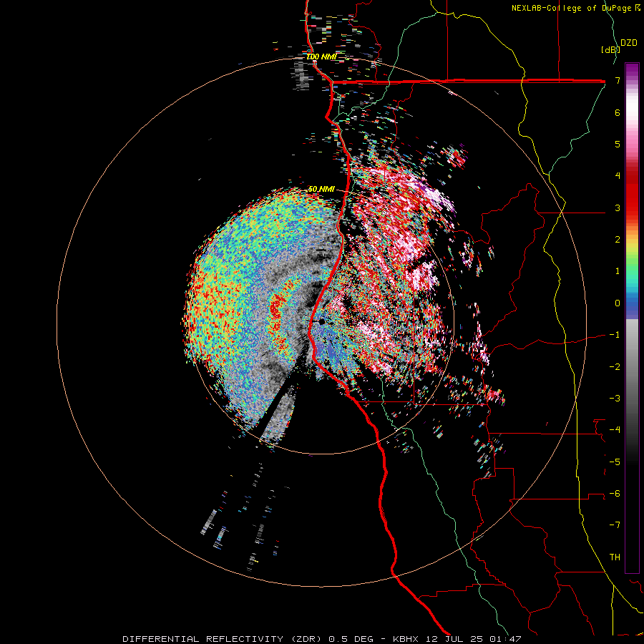Viewport: 644px width, 644px height.
Task: Click the DZD label above the color scale
Action: pos(629,43)
